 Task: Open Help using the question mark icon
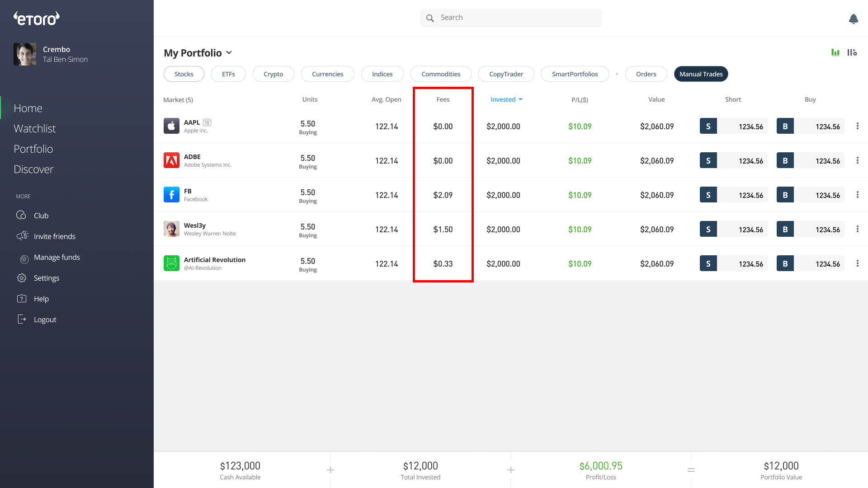coord(22,298)
